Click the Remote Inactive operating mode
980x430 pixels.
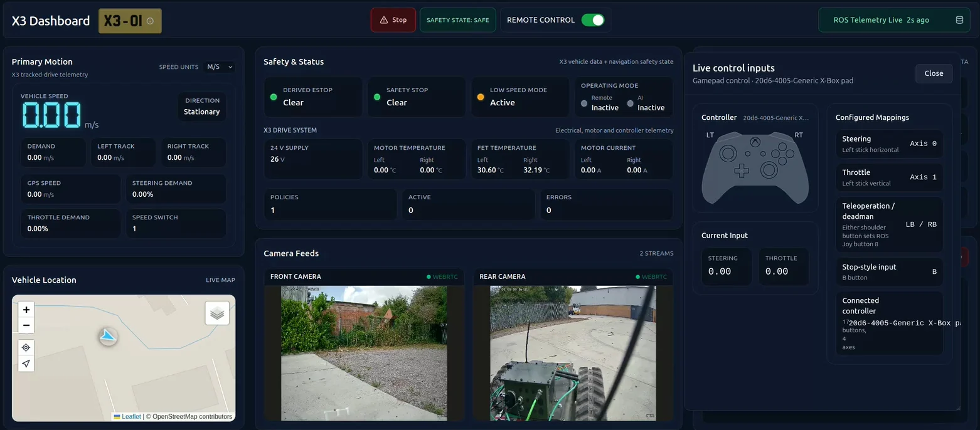pyautogui.click(x=600, y=103)
